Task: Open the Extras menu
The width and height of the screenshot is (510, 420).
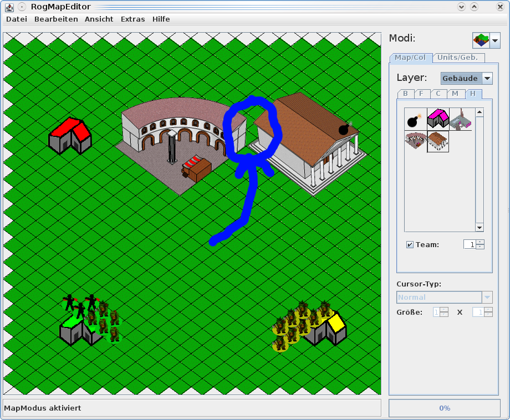Action: [132, 19]
